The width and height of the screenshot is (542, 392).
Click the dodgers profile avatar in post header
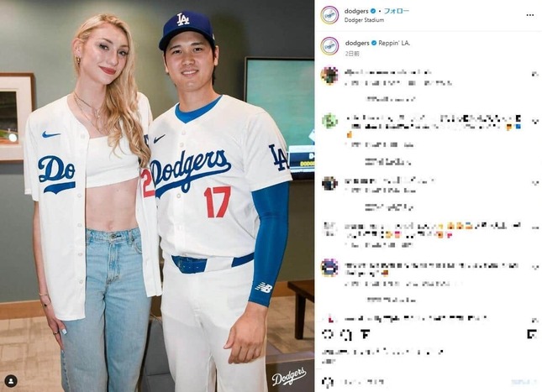(329, 15)
